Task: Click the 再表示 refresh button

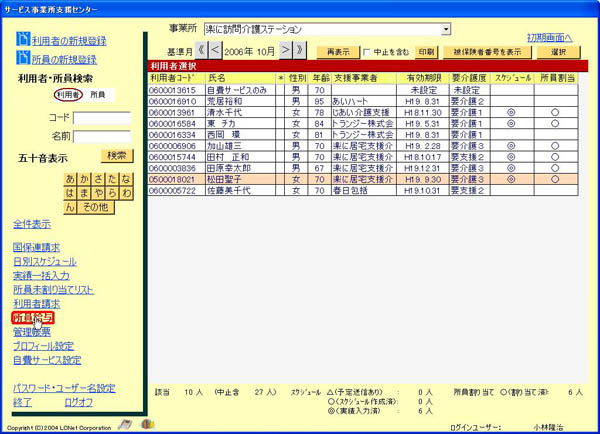Action: coord(338,52)
